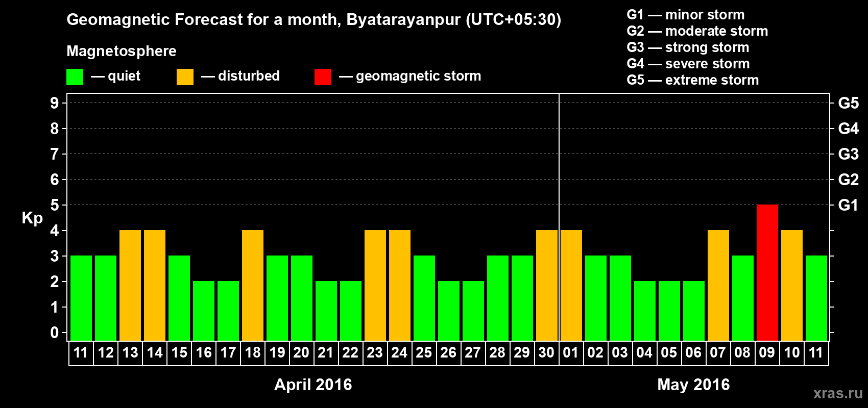
Task: Click the G1 storm level label
Action: 848,205
